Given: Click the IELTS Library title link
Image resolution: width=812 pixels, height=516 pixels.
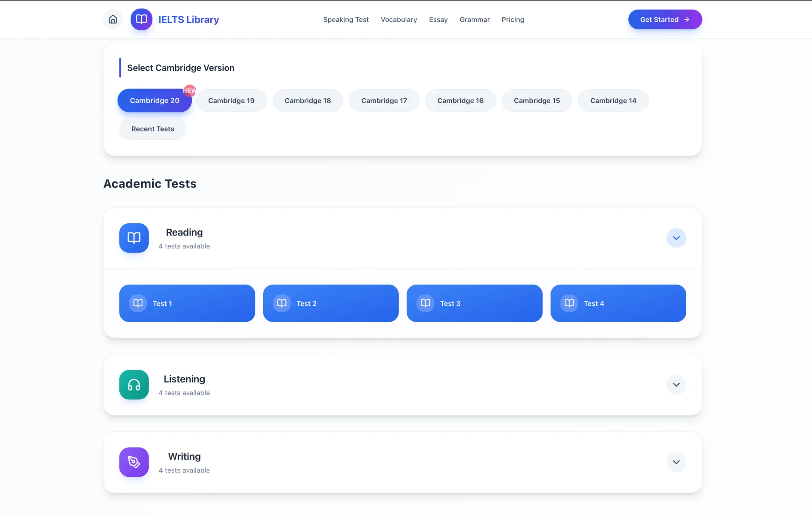Looking at the screenshot, I should [x=188, y=20].
